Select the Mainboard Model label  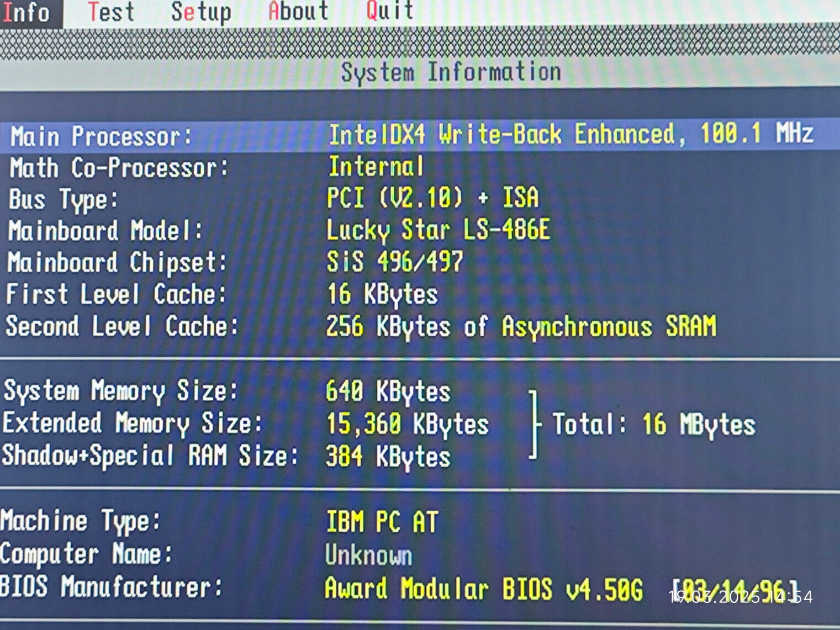pyautogui.click(x=105, y=231)
